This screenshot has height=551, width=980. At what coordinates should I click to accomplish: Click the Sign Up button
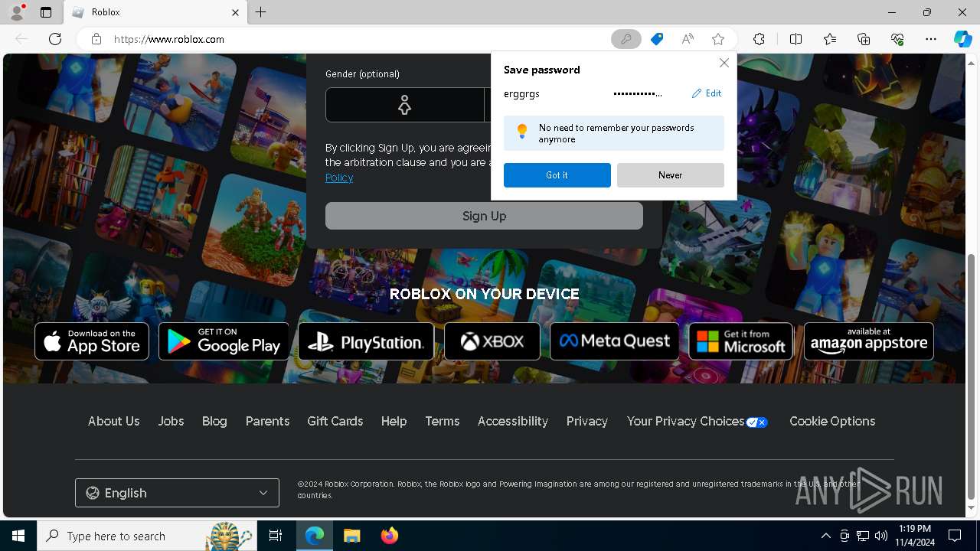(x=484, y=216)
